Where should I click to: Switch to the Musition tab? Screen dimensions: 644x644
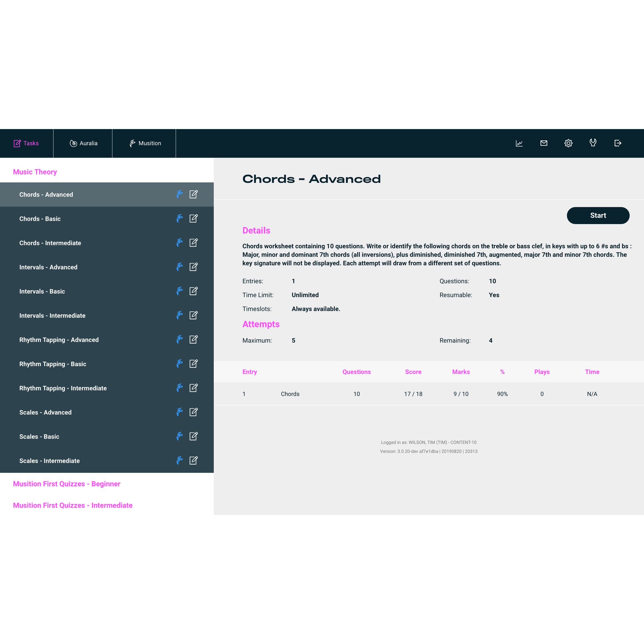pyautogui.click(x=145, y=143)
